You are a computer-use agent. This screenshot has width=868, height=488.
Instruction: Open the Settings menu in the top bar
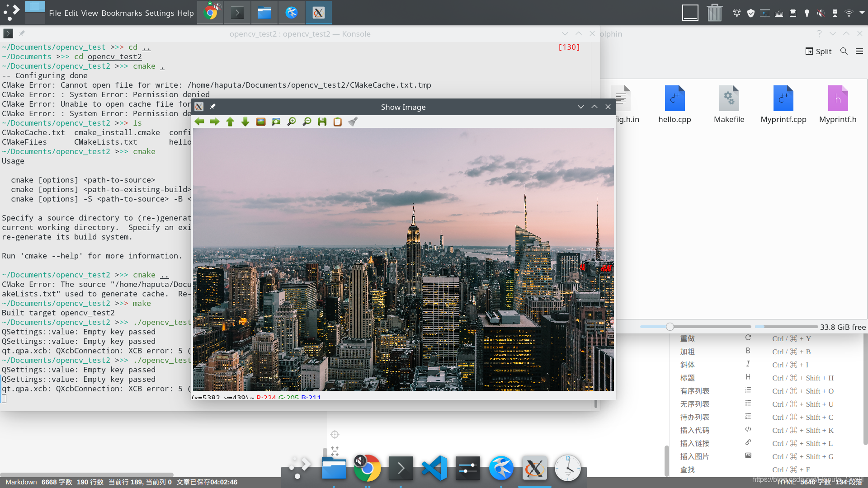(160, 13)
